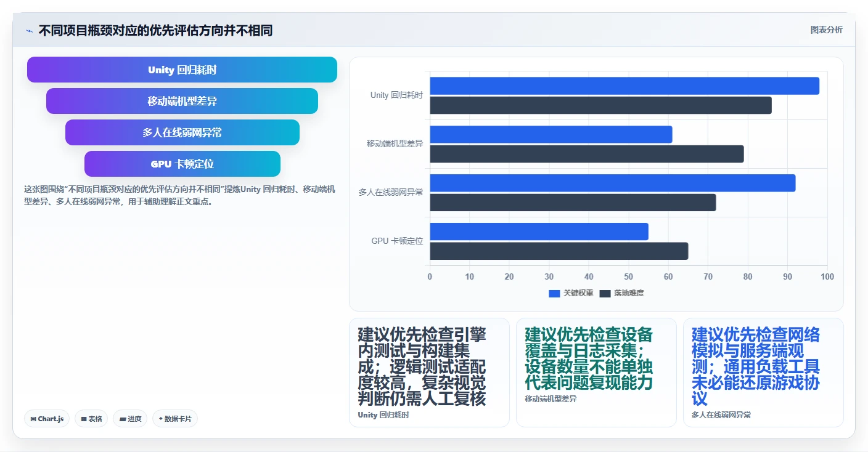Click the description paragraph starting 这张图围绕

179,195
